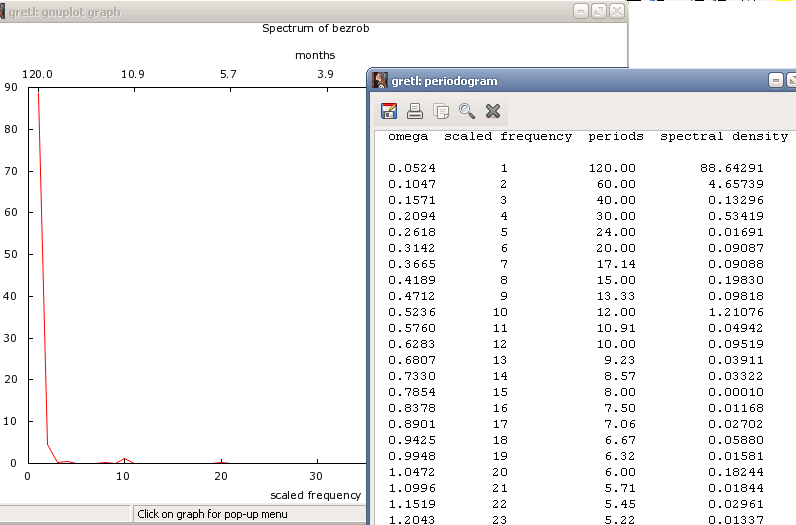This screenshot has width=796, height=525.
Task: Click the 'months' top axis label
Action: tap(315, 55)
